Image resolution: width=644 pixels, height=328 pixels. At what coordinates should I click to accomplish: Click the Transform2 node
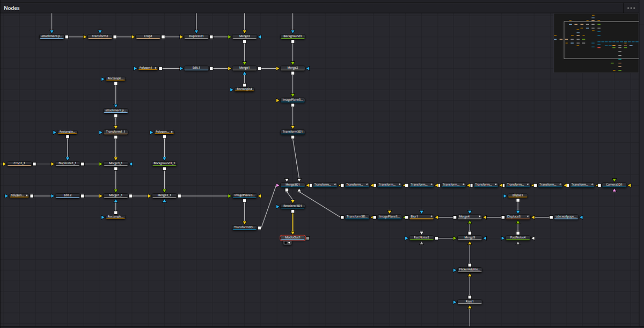[100, 37]
